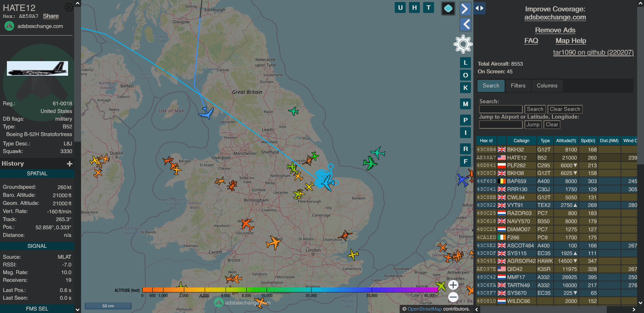Image resolution: width=644 pixels, height=313 pixels.
Task: Click the right chevron map button
Action: (466, 9)
